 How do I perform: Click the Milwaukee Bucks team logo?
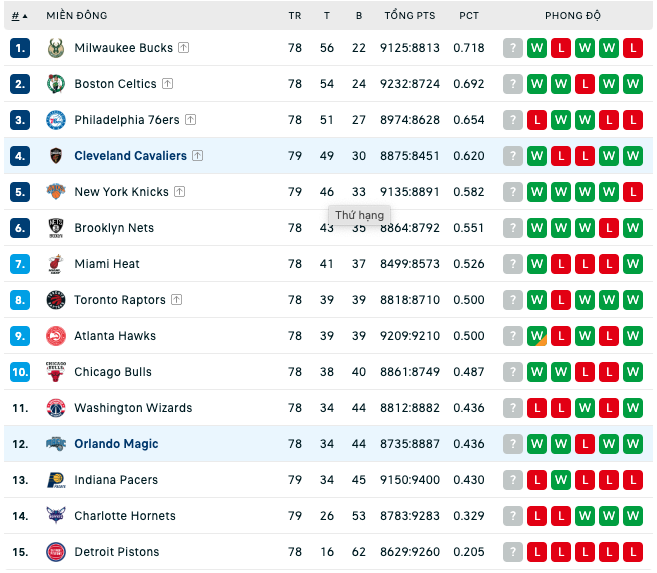pyautogui.click(x=56, y=48)
